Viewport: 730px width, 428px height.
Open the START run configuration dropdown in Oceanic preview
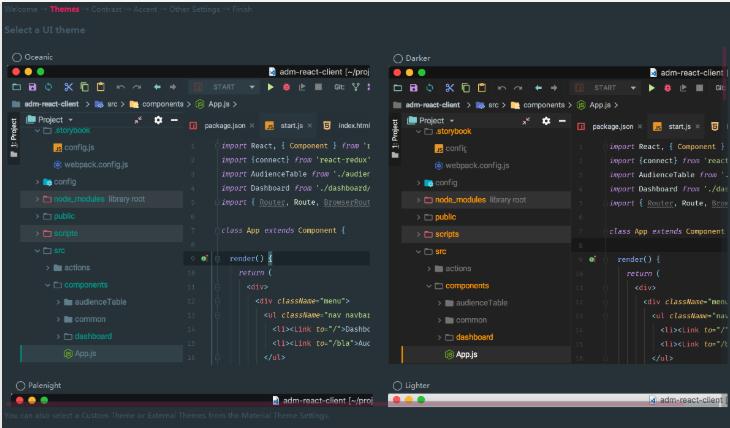pyautogui.click(x=224, y=87)
